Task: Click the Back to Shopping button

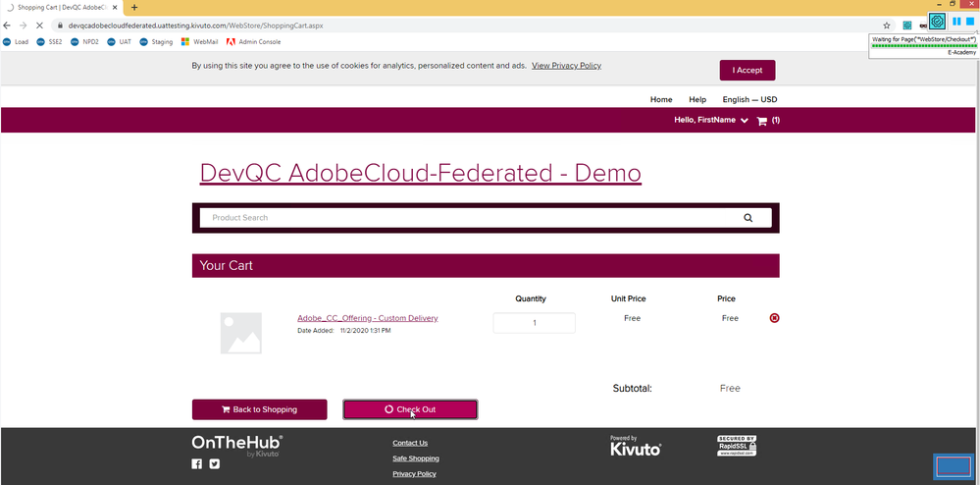Action: (x=259, y=409)
